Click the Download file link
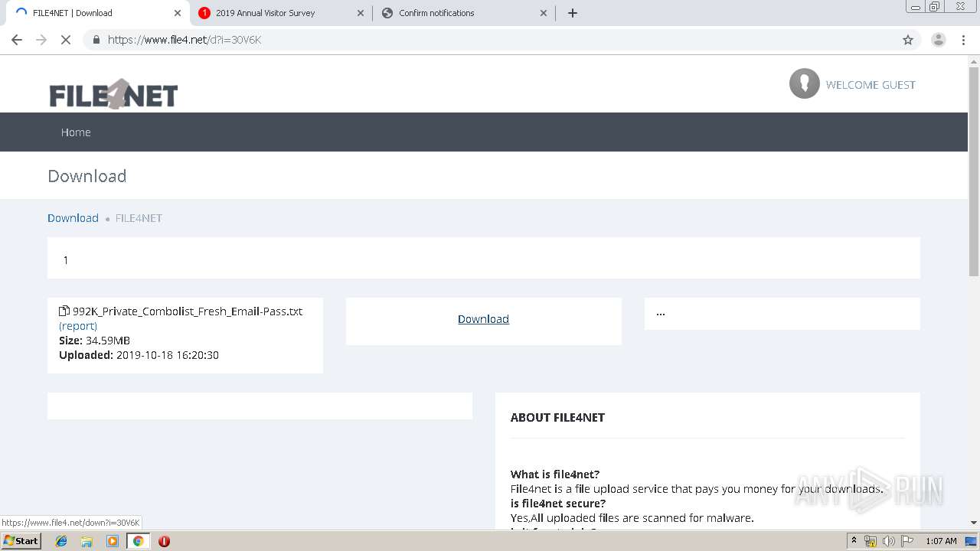980x551 pixels. click(483, 319)
